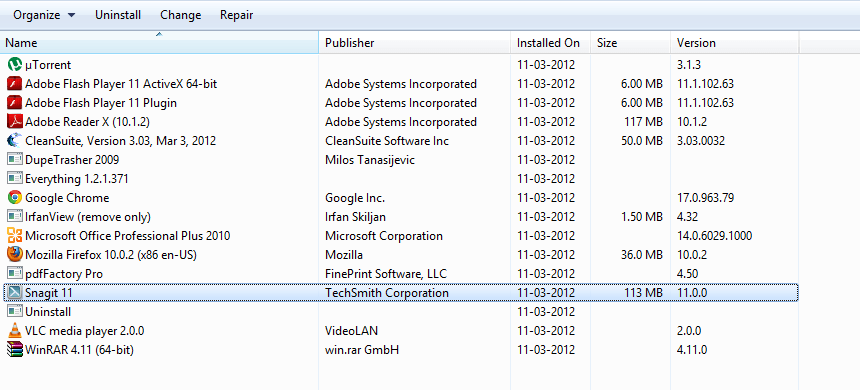Click the DupeTrasher 2009 icon
Viewport: 860px width, 390px height.
(15, 160)
